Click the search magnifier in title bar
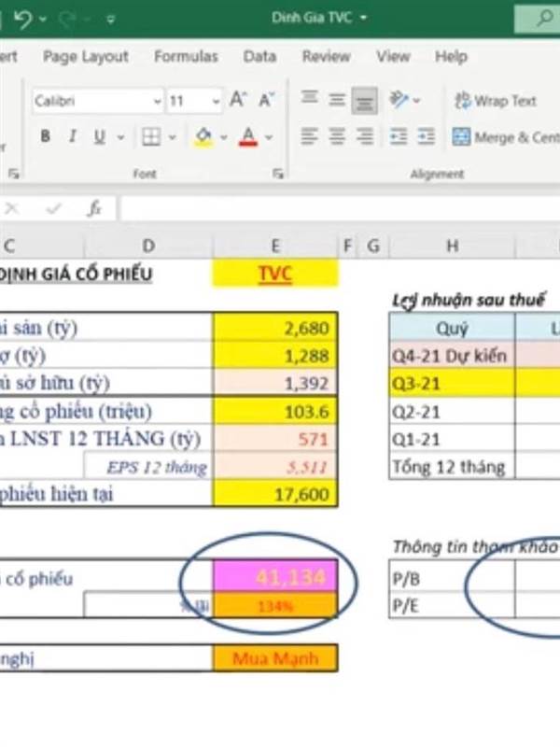Image resolution: width=560 pixels, height=747 pixels. point(544,18)
